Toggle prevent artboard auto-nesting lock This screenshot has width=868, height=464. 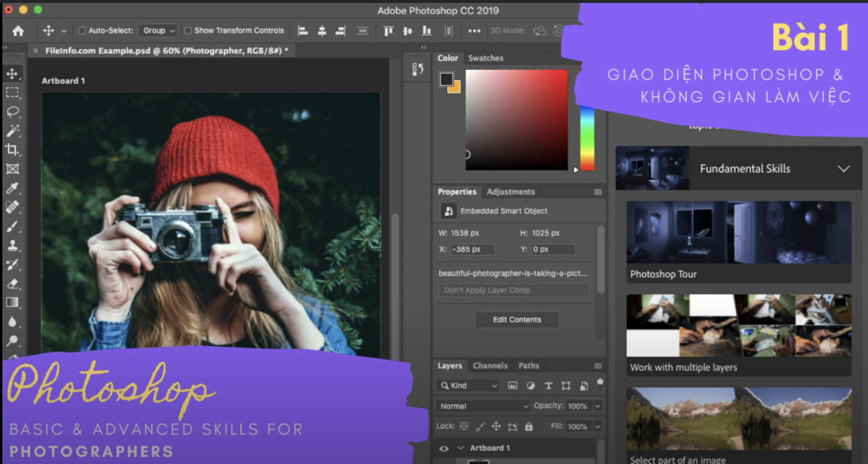513,427
